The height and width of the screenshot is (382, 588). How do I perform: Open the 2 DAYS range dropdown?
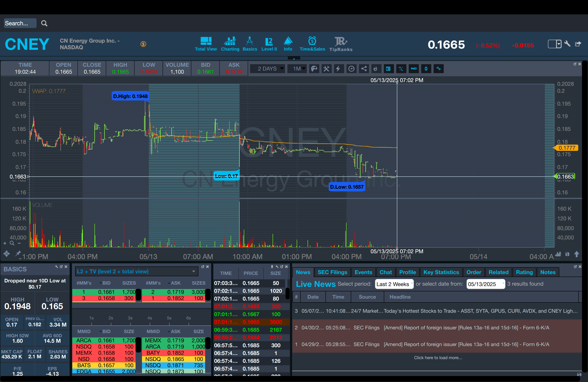coord(268,69)
